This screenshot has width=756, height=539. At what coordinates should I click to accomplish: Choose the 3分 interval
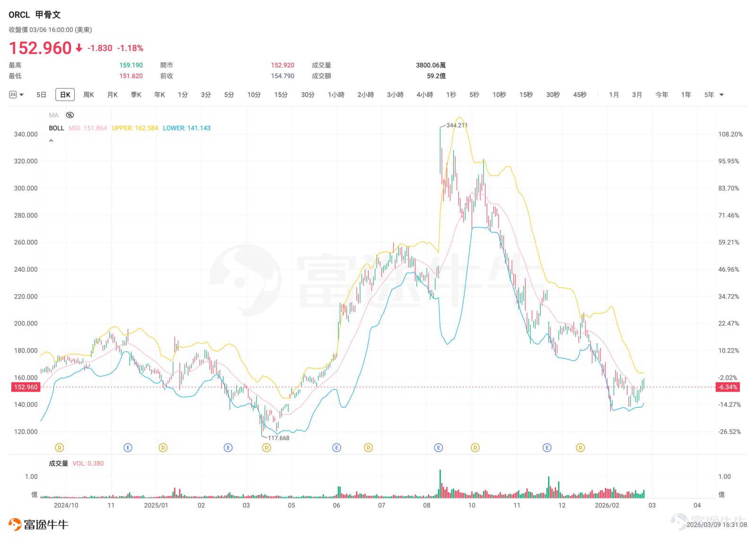point(206,95)
